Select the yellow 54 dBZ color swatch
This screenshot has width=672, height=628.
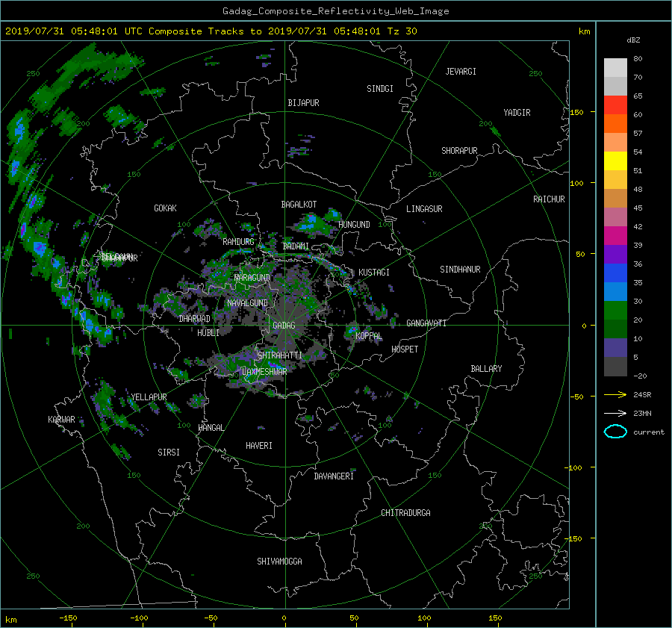pos(615,161)
